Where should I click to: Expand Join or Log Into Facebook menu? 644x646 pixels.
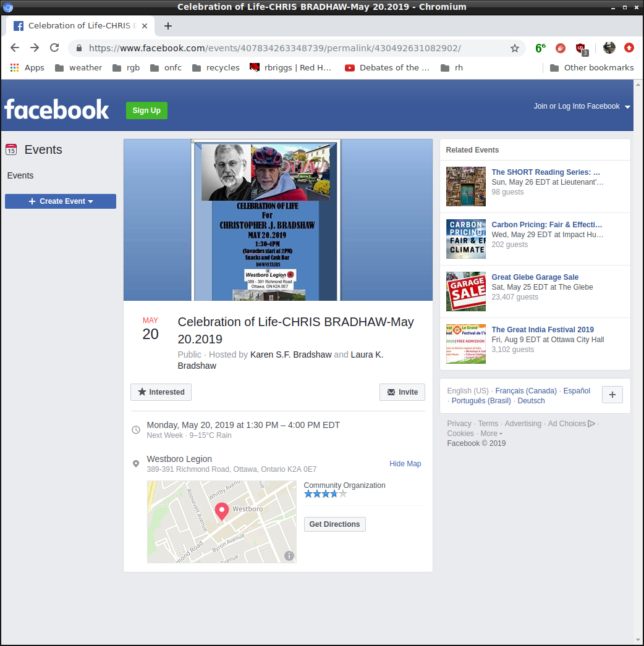(582, 106)
